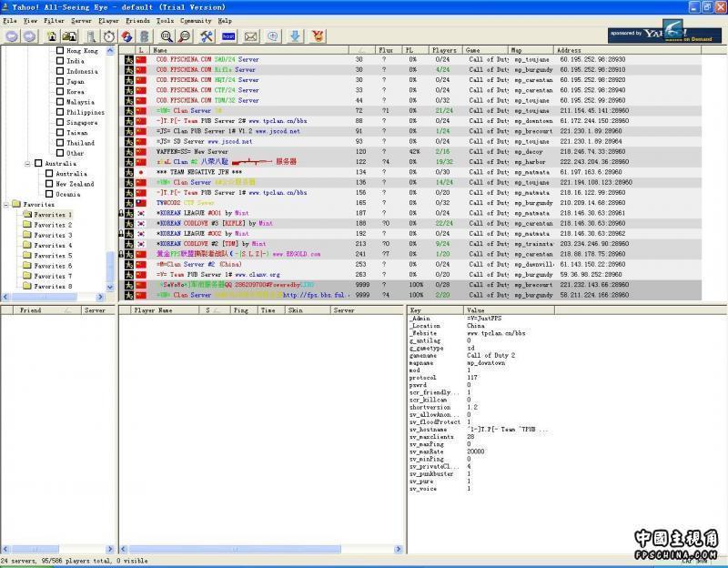Click tree panel scroll-left arrow
This screenshot has height=568, width=728.
pos(5,297)
